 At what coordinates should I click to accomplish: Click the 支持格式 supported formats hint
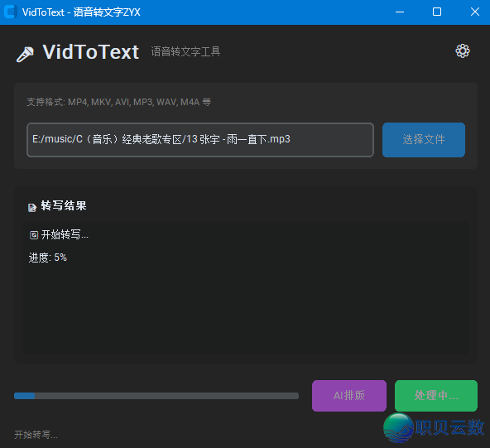coord(118,102)
